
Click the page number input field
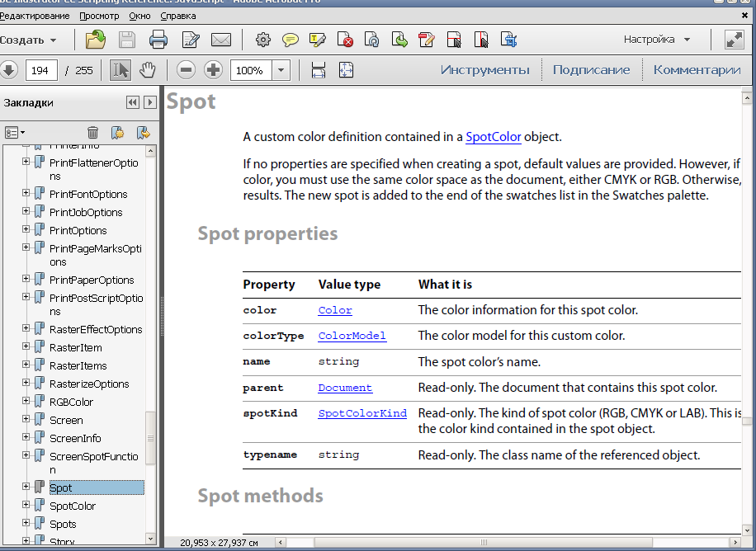tap(40, 70)
